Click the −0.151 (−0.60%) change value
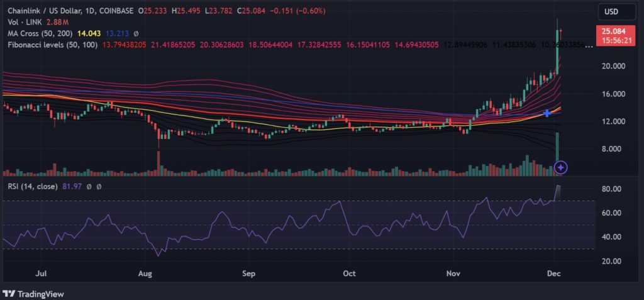644x300 pixels. pos(297,11)
